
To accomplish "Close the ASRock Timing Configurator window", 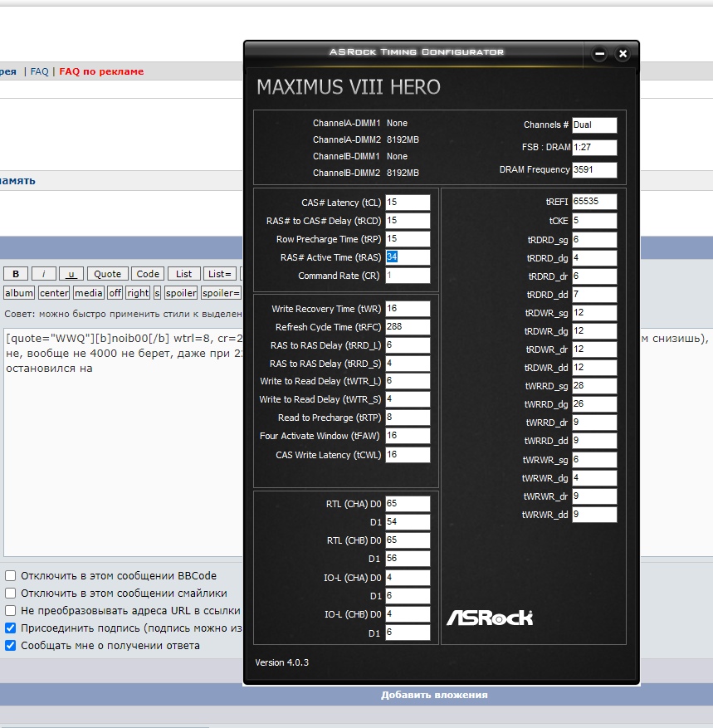I will tap(623, 54).
